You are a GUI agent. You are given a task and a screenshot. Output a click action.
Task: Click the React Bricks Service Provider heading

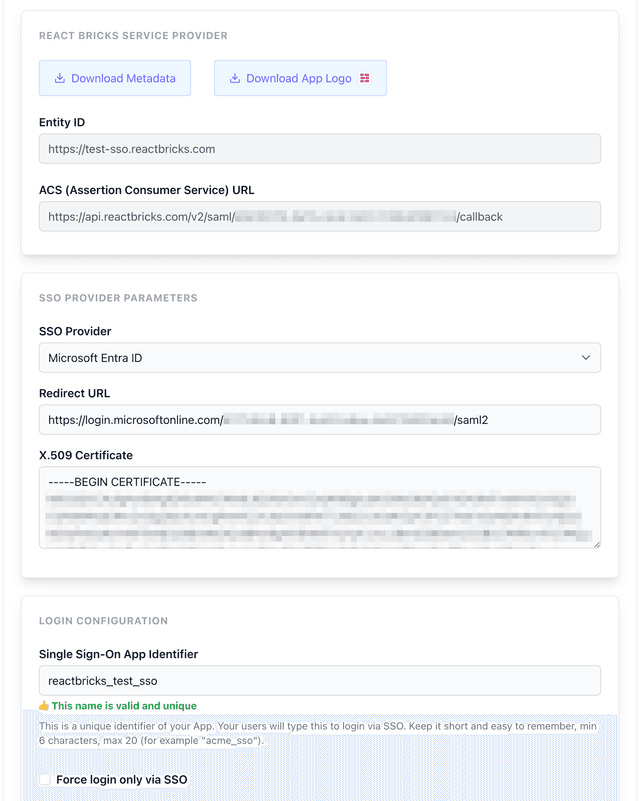pos(134,35)
